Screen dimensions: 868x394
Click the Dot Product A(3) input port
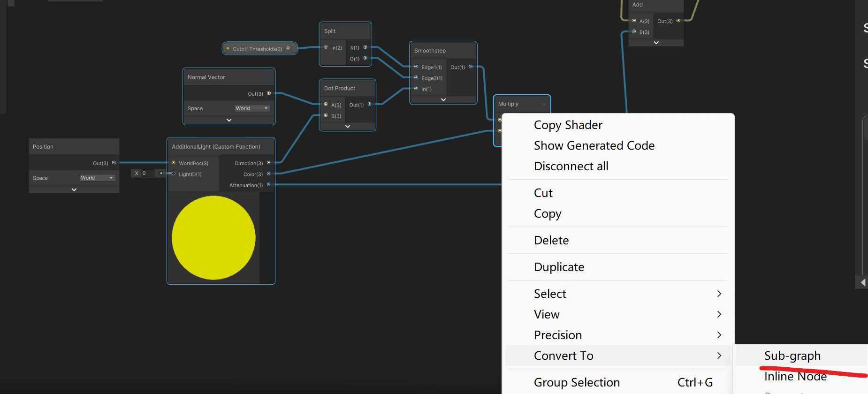point(326,105)
